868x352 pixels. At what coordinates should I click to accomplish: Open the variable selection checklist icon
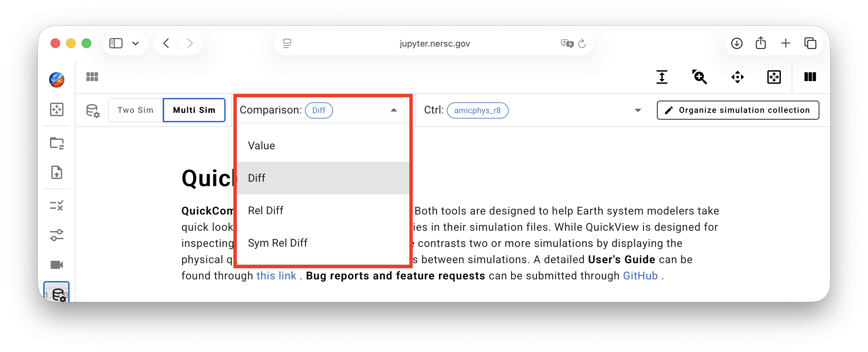click(57, 205)
